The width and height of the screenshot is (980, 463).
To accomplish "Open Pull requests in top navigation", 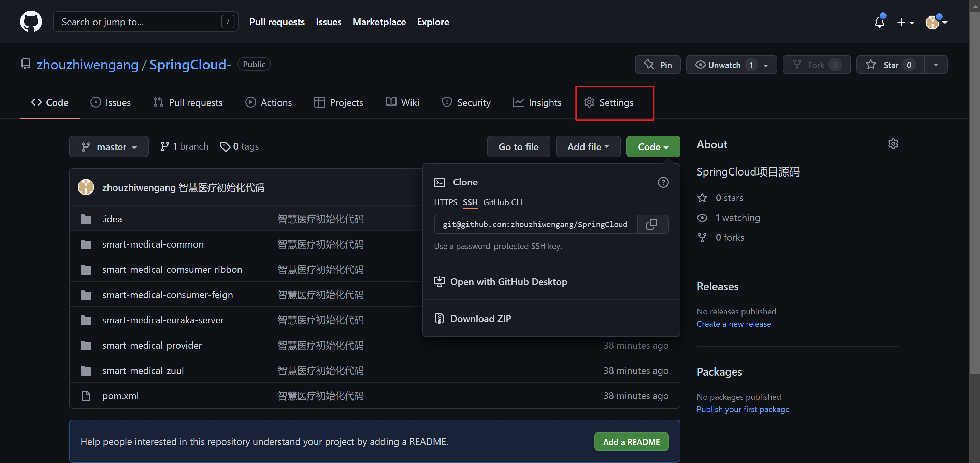I will click(277, 22).
